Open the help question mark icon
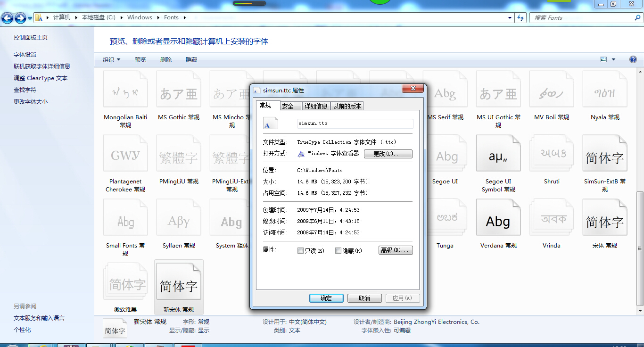Viewport: 644px width, 347px height. pyautogui.click(x=633, y=59)
